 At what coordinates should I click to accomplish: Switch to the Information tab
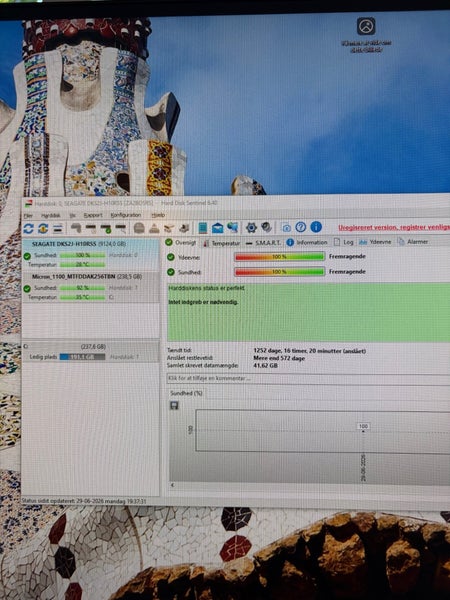click(x=307, y=242)
